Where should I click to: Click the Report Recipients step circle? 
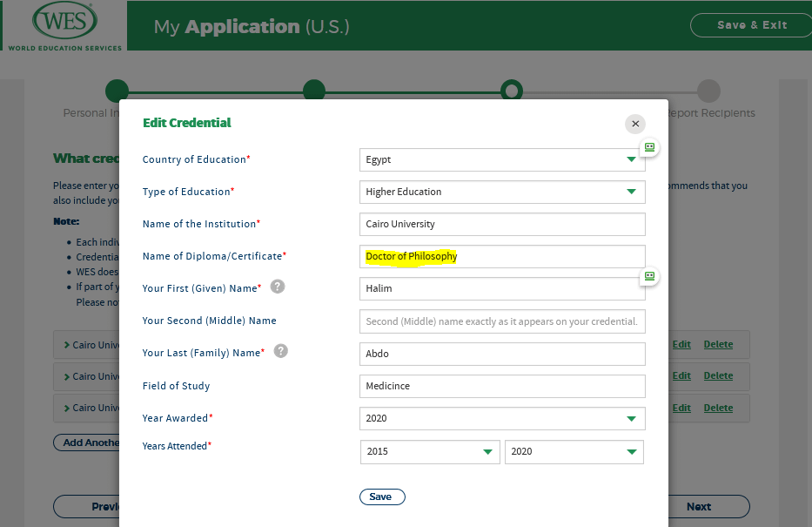pos(708,91)
